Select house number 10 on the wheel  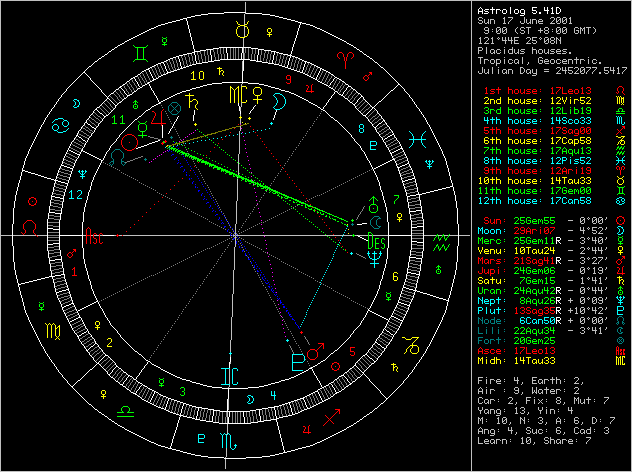coord(198,75)
